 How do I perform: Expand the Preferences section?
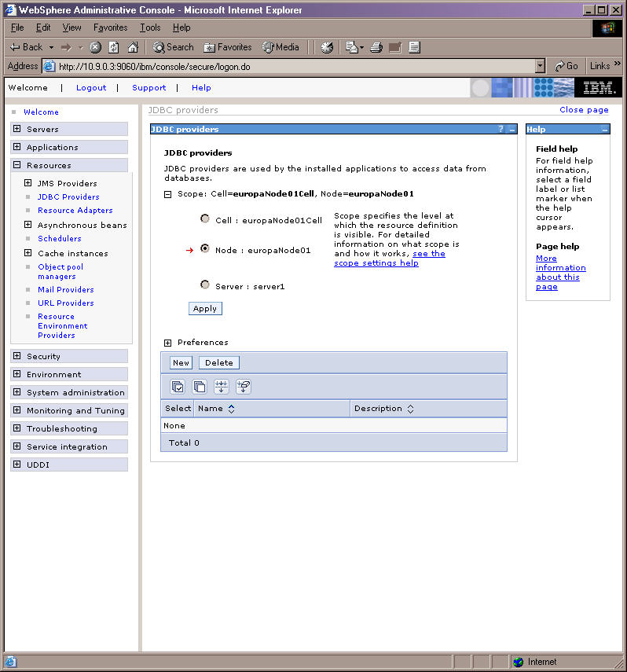[167, 343]
